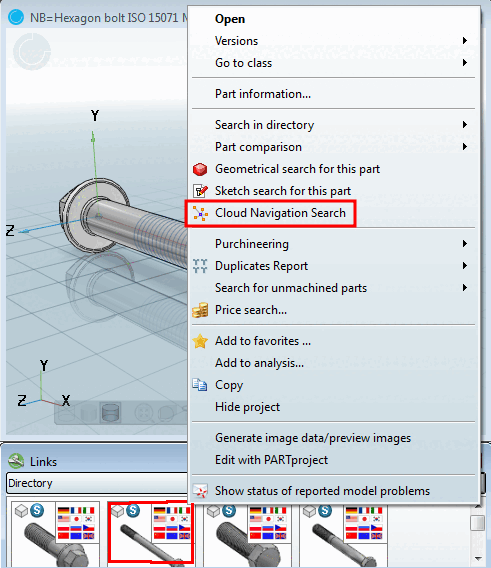Select Show status of reported model problems
Image resolution: width=491 pixels, height=568 pixels.
tap(322, 491)
